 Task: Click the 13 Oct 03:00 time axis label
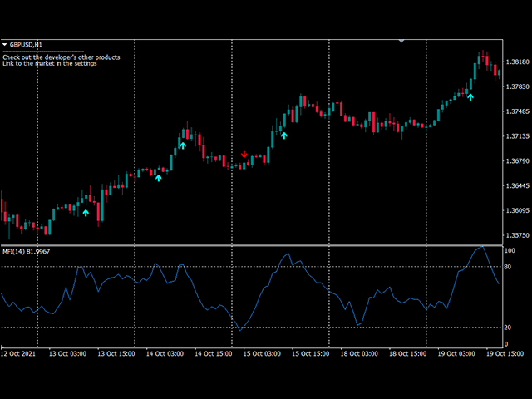click(67, 354)
